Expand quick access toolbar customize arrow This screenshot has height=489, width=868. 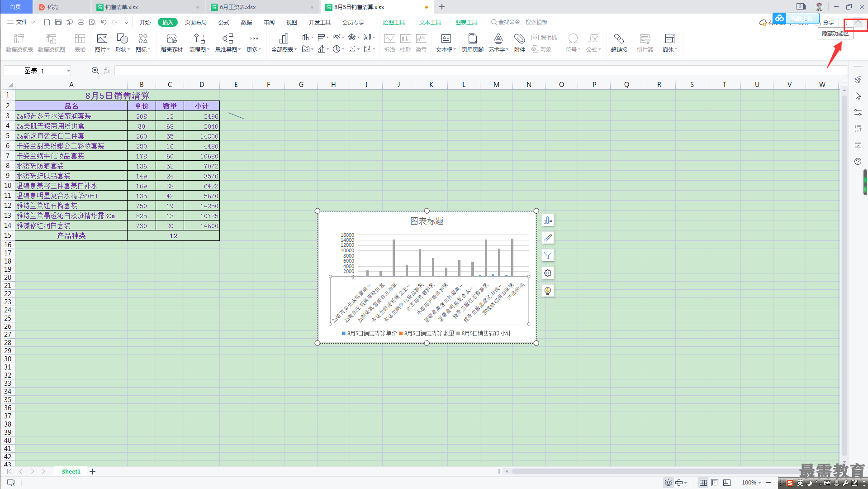point(126,22)
